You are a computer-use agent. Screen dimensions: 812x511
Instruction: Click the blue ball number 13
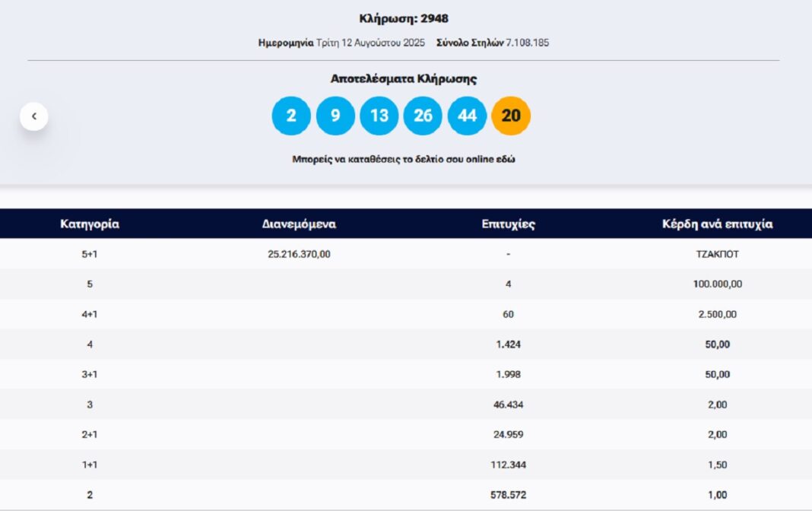tap(379, 116)
